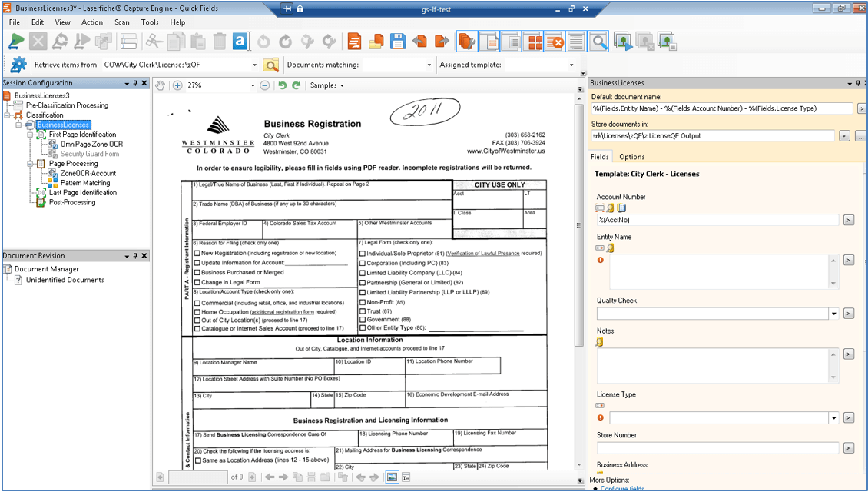Pin the Session Configuration pane
The image size is (868, 492).
(135, 83)
